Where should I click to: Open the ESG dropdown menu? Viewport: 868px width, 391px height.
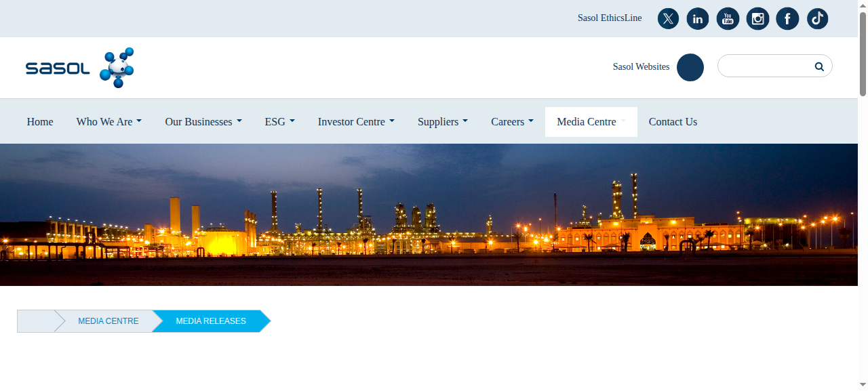pos(280,122)
